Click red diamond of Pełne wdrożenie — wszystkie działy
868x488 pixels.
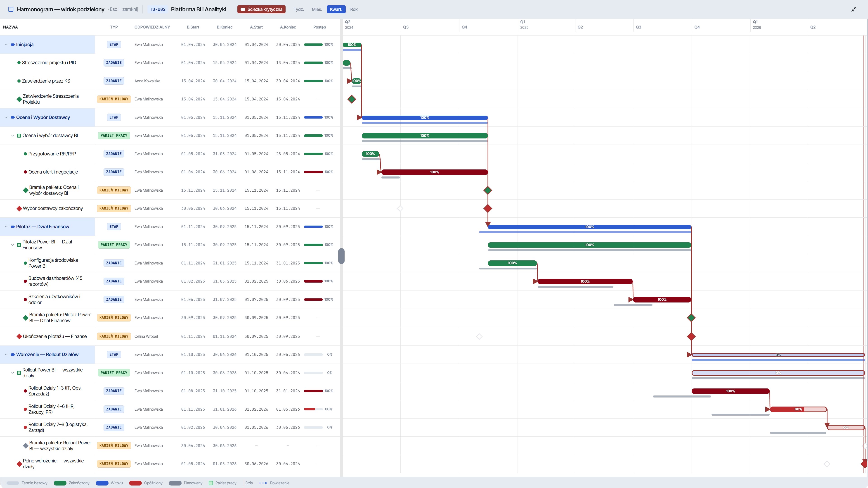pyautogui.click(x=19, y=464)
